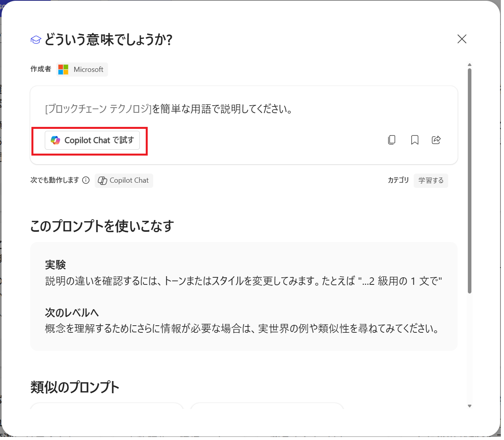This screenshot has height=440, width=504.
Task: Click the graduation cap icon in the title
Action: point(35,39)
